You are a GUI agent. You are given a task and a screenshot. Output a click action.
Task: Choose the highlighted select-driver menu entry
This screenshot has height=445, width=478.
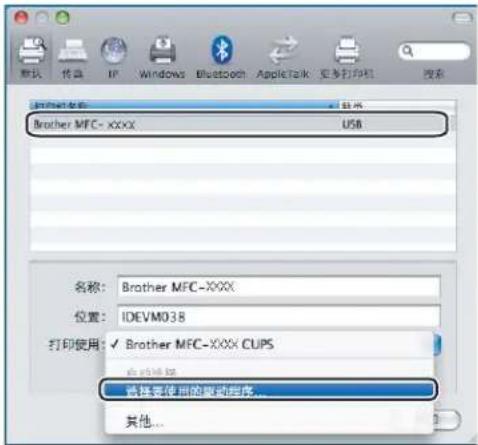pyautogui.click(x=269, y=389)
